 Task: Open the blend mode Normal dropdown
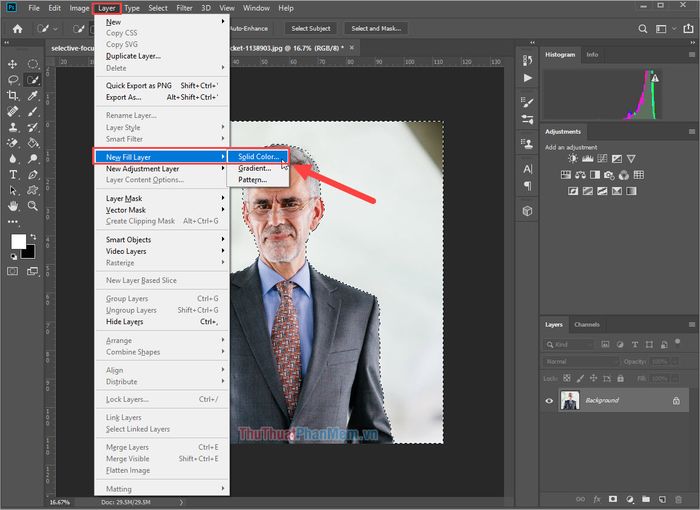coord(581,361)
